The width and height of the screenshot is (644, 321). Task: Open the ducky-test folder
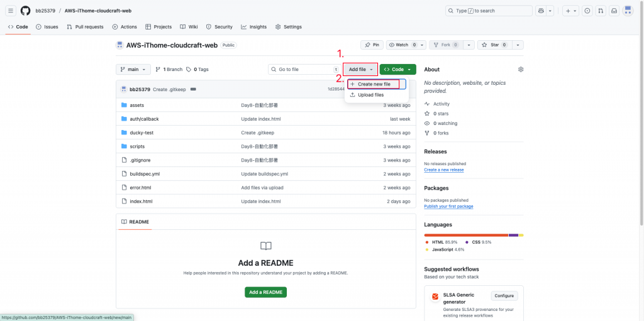[x=142, y=133]
